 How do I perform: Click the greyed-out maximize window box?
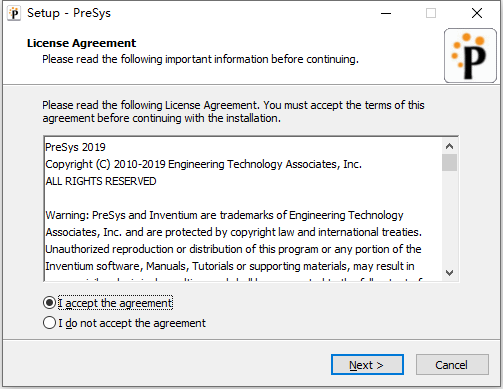431,13
